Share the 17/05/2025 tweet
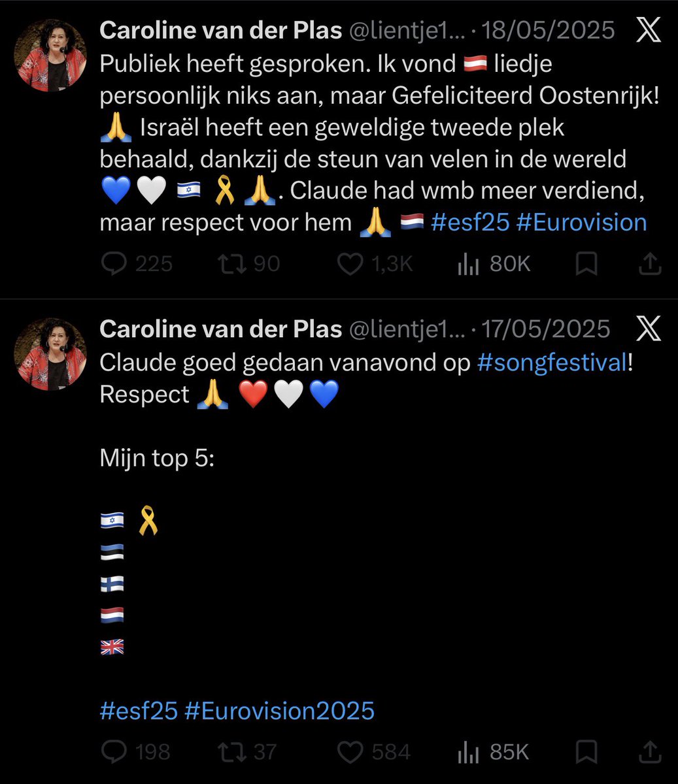The image size is (678, 784). [x=648, y=751]
